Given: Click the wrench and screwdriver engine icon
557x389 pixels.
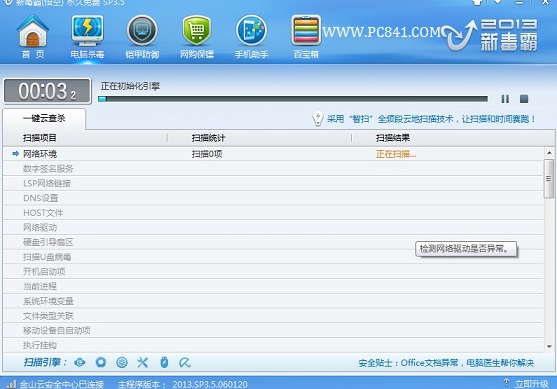Looking at the screenshot, I should click(x=142, y=362).
